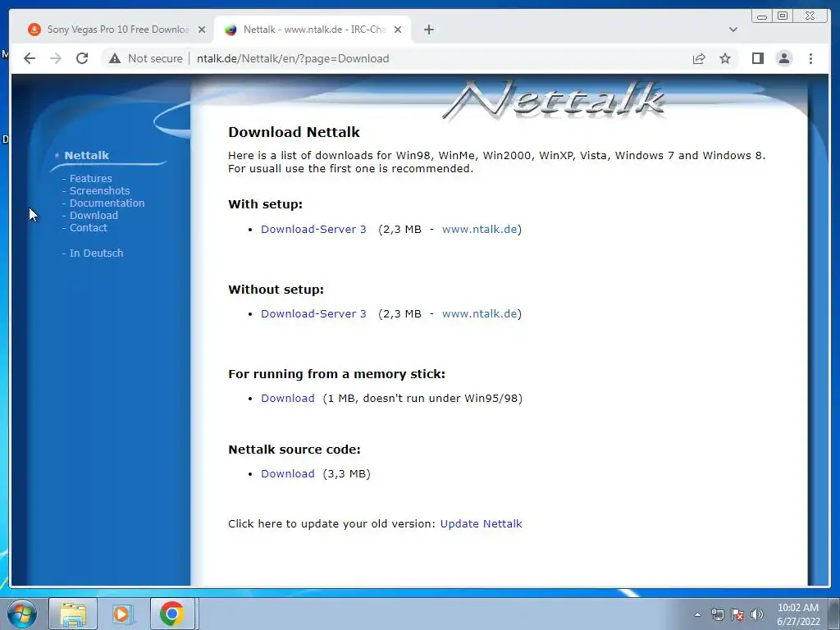Click the taskbar clock showing 10:02 AM
The width and height of the screenshot is (840, 630).
[798, 614]
